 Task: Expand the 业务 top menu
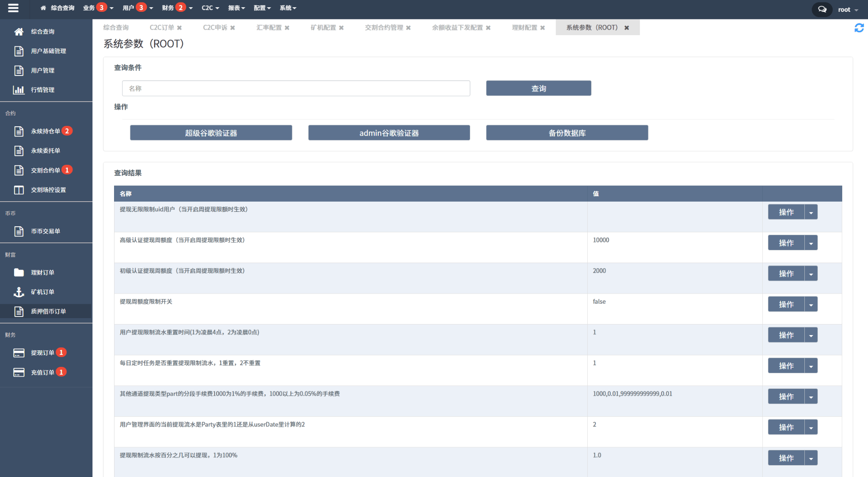[x=98, y=8]
